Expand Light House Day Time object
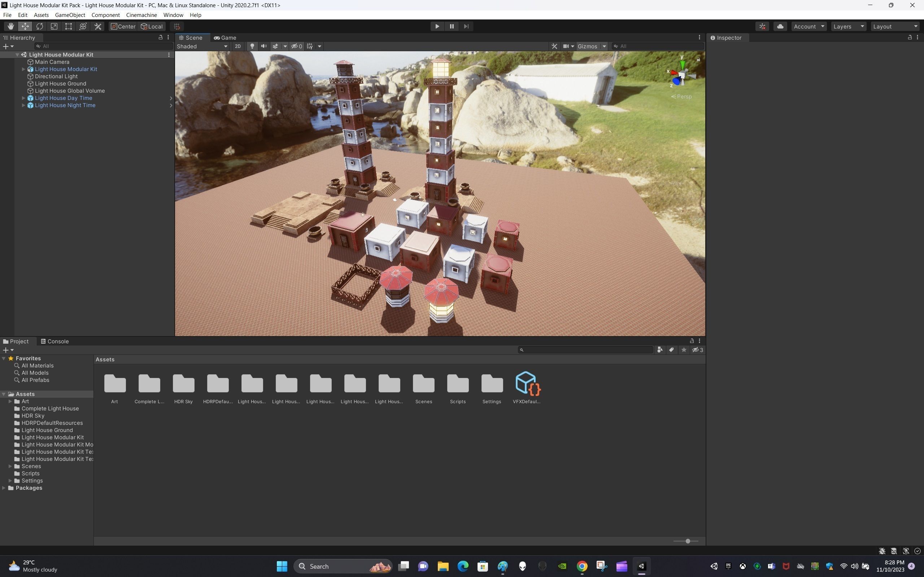Viewport: 924px width, 577px height. (23, 98)
